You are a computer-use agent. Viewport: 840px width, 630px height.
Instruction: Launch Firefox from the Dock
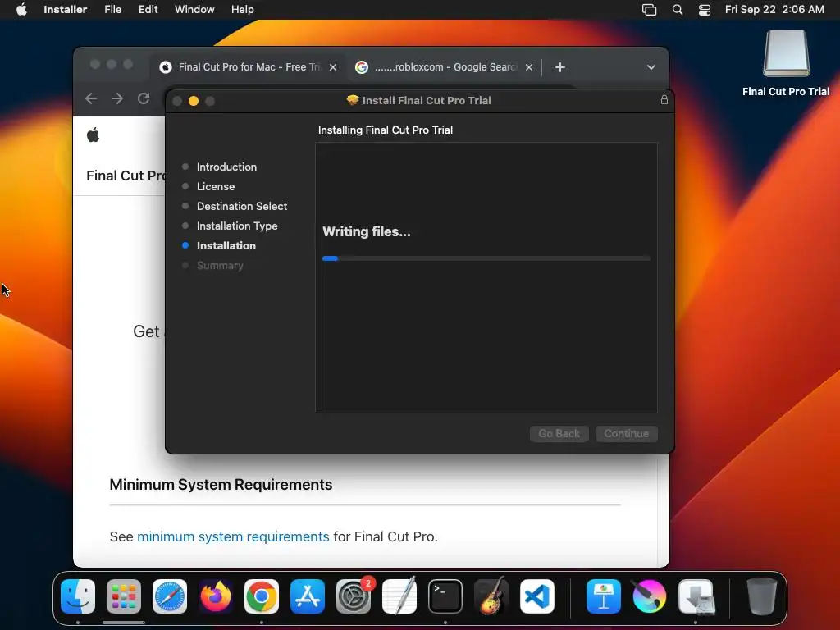pyautogui.click(x=216, y=596)
